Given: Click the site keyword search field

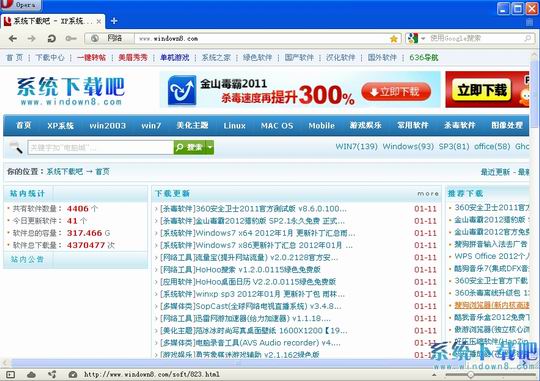Looking at the screenshot, I should (101, 147).
